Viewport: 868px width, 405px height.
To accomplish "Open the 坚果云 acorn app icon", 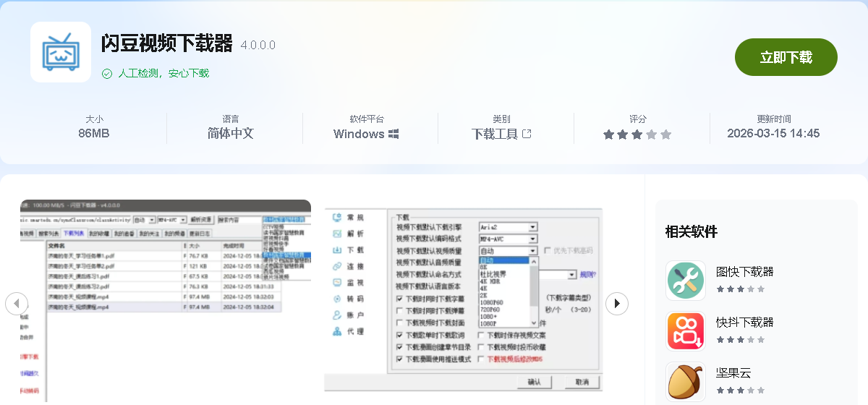I will coord(686,382).
